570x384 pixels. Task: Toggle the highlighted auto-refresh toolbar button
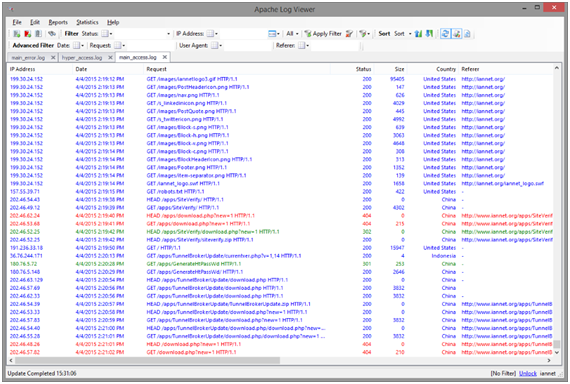[445, 34]
